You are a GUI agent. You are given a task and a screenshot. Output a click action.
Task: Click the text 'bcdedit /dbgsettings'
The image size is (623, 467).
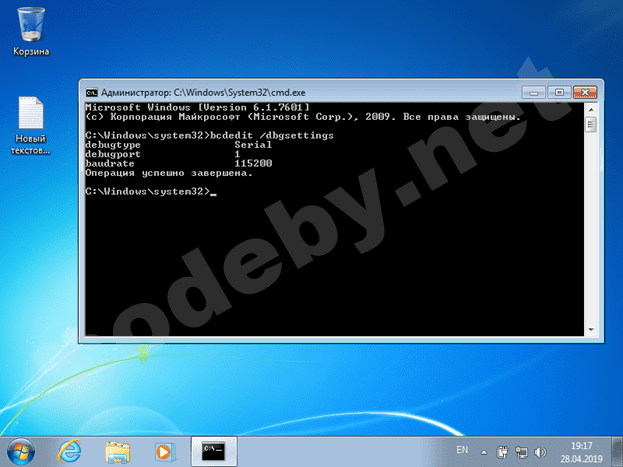click(x=272, y=136)
